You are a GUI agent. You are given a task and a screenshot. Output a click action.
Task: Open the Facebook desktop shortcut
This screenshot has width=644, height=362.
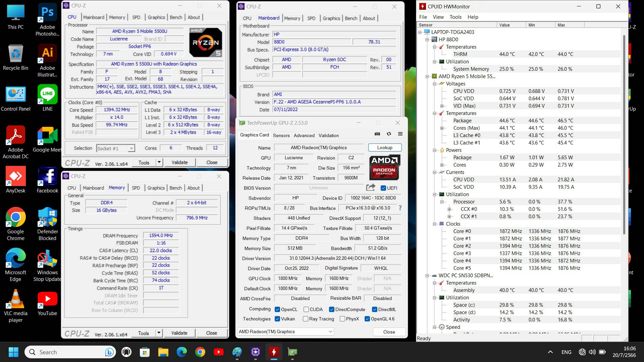tap(47, 180)
